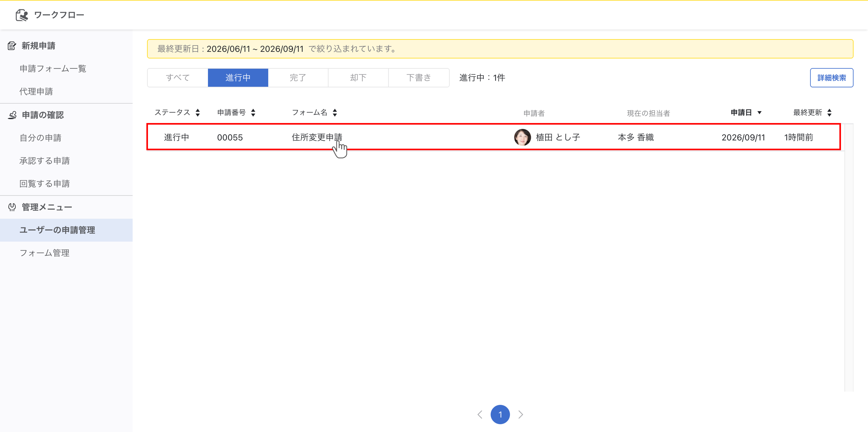This screenshot has width=868, height=432.
Task: Click the applicant name 植田 とし子
Action: pos(558,137)
